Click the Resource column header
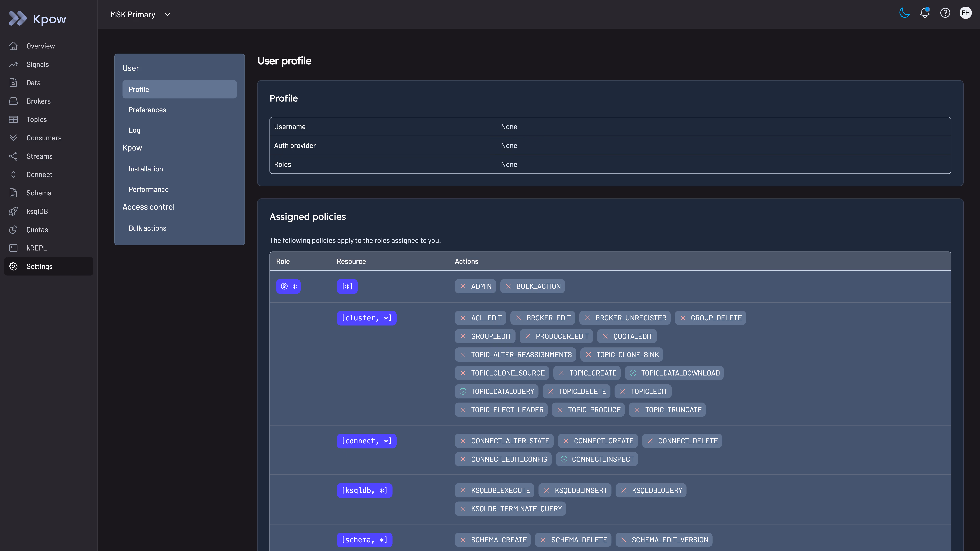The image size is (980, 551). (351, 262)
